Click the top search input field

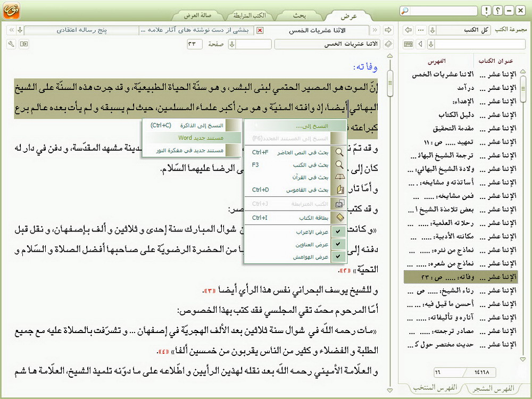[x=443, y=11]
